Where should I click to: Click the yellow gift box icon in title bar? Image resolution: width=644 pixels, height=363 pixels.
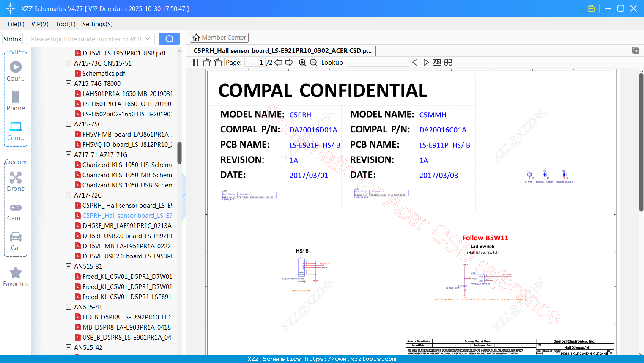(x=591, y=8)
